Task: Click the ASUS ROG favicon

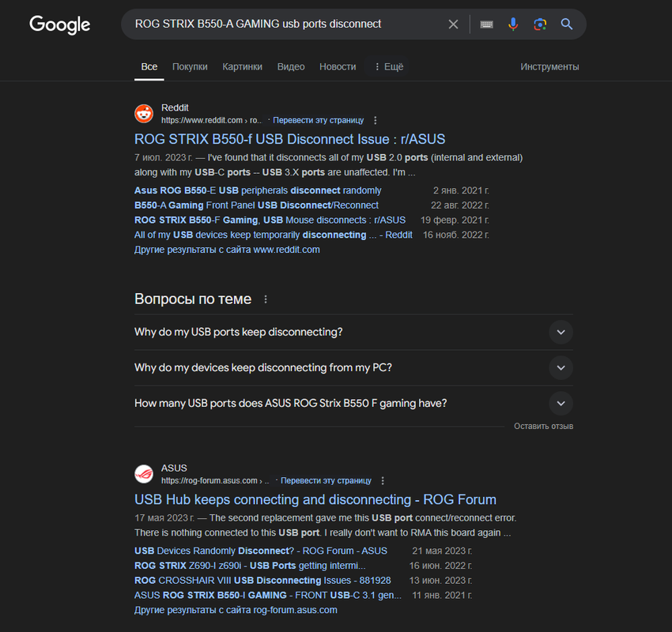Action: coord(144,474)
